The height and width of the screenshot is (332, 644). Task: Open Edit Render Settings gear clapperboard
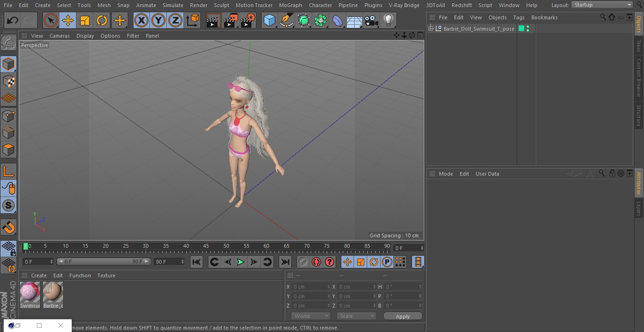(x=248, y=20)
